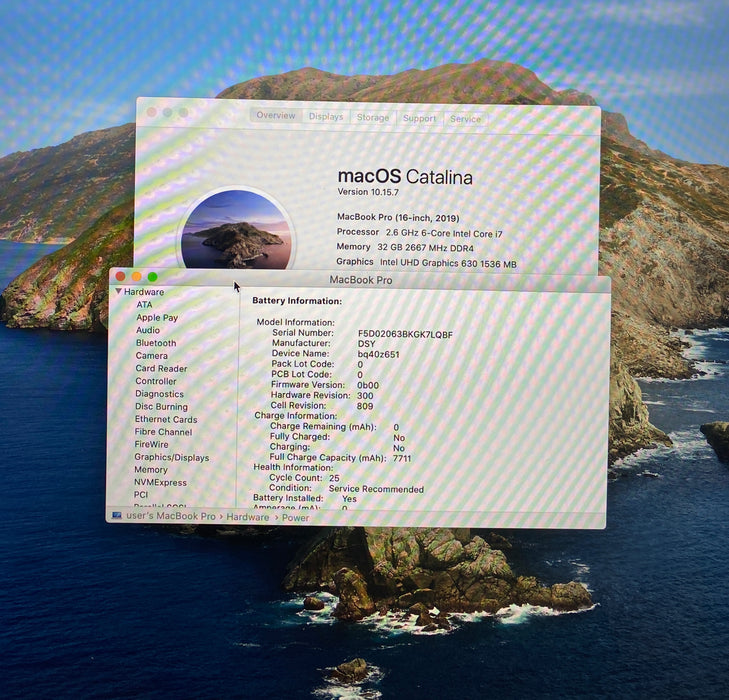The height and width of the screenshot is (700, 729).
Task: Open the Fibre Channel entry
Action: coord(163,432)
